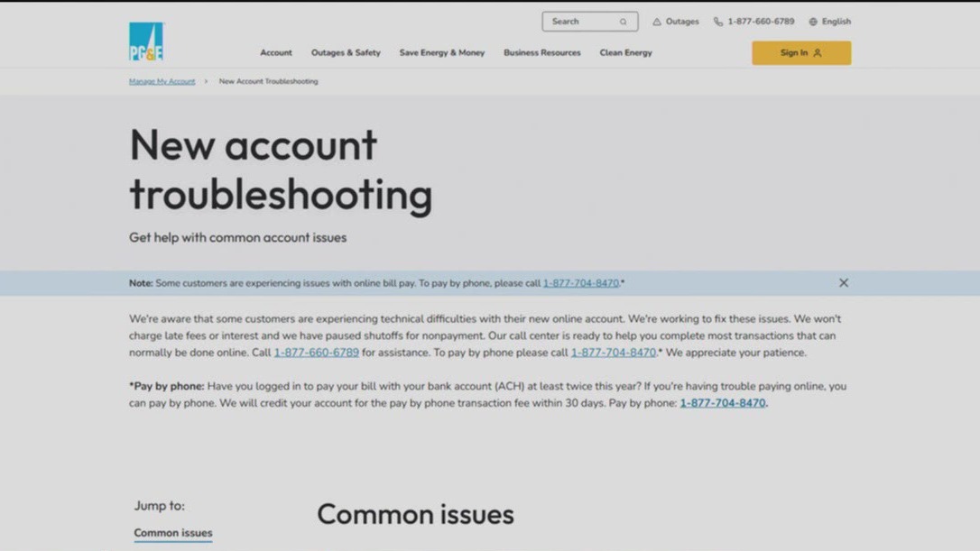Click the magnifying glass search icon
Viewport: 980px width, 551px height.
point(624,21)
